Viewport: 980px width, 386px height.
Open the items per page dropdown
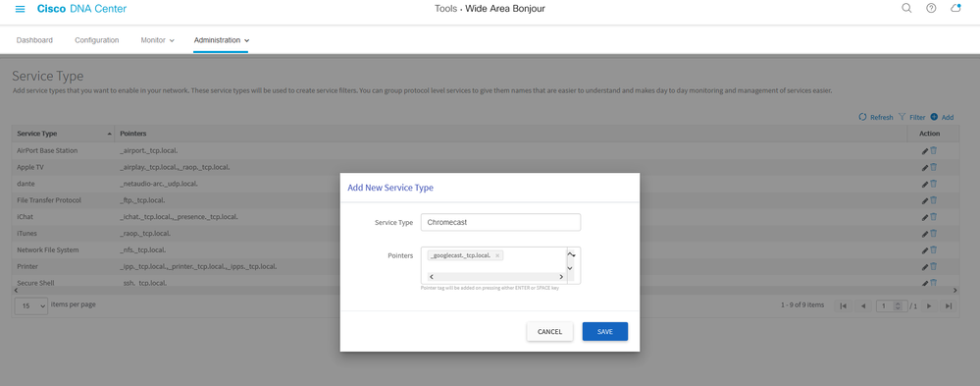click(31, 305)
